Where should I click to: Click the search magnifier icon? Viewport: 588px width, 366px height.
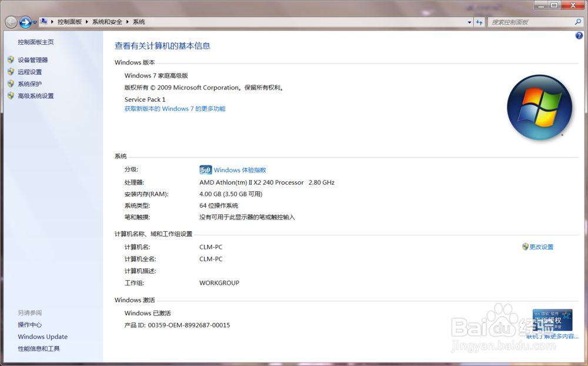pyautogui.click(x=577, y=22)
